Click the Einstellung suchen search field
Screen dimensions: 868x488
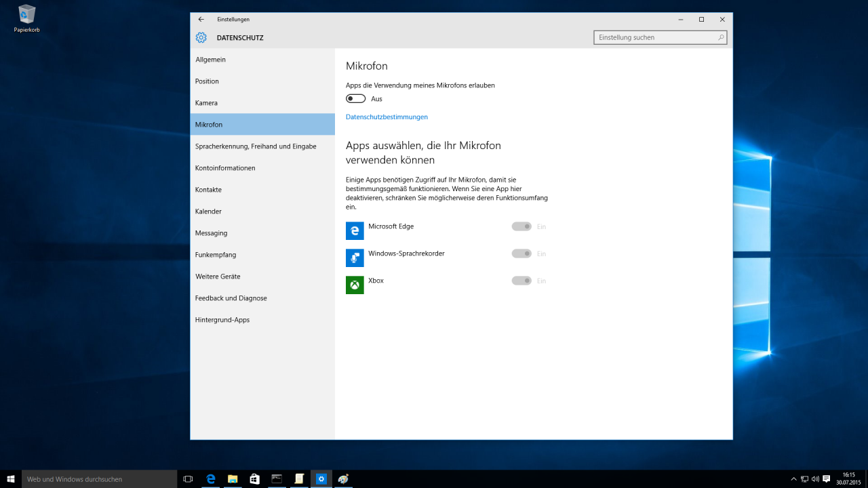coord(660,37)
